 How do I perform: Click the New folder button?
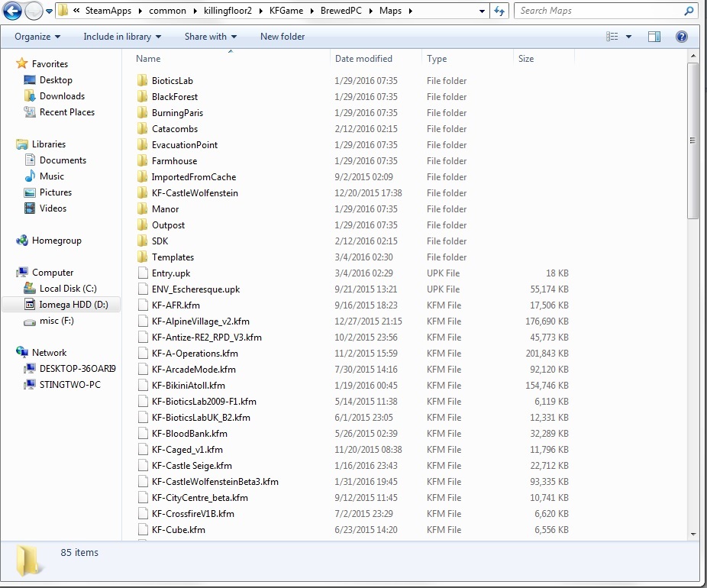pyautogui.click(x=282, y=37)
